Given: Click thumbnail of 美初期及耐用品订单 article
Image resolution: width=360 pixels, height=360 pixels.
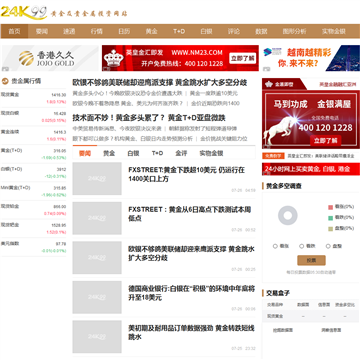Looking at the screenshot, I should 97,337.
